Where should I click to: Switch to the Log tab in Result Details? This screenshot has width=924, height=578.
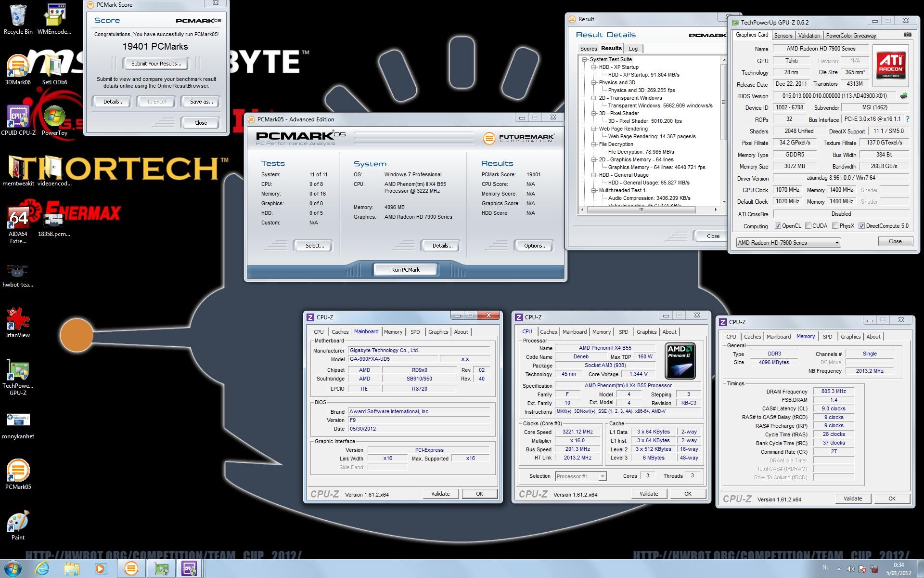(x=633, y=49)
